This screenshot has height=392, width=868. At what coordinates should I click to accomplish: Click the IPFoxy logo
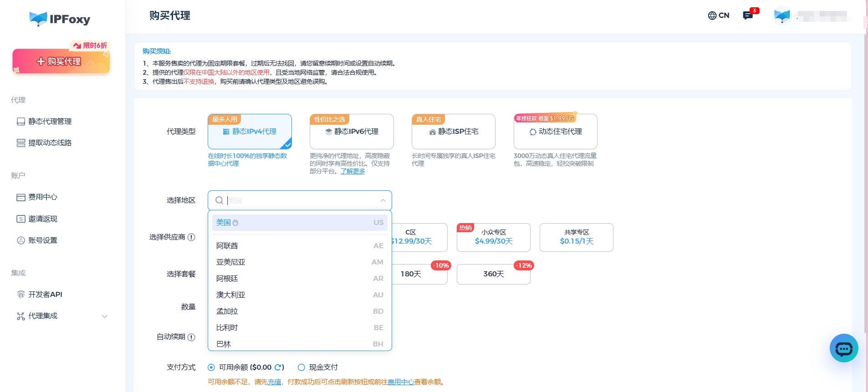pos(60,19)
